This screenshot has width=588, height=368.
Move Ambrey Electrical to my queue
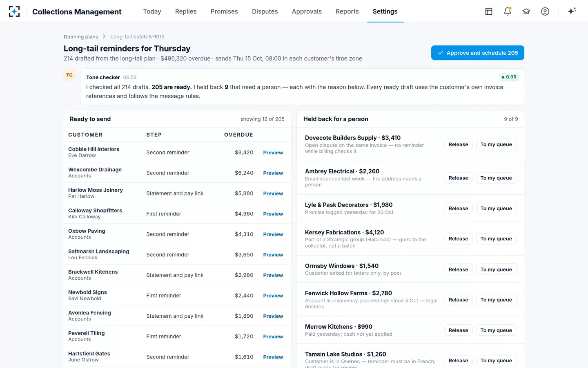coord(496,178)
